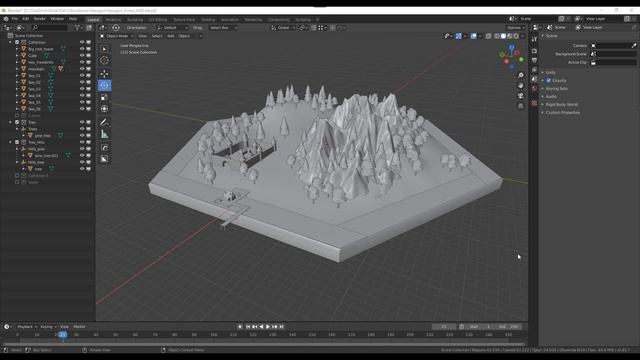Image resolution: width=640 pixels, height=360 pixels.
Task: Expand the Units panel
Action: point(551,72)
